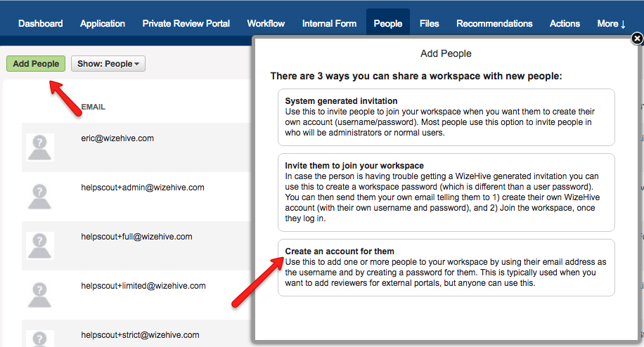Click avatar icon for helpscout+admin@wizehive.com
The height and width of the screenshot is (347, 644).
(39, 197)
